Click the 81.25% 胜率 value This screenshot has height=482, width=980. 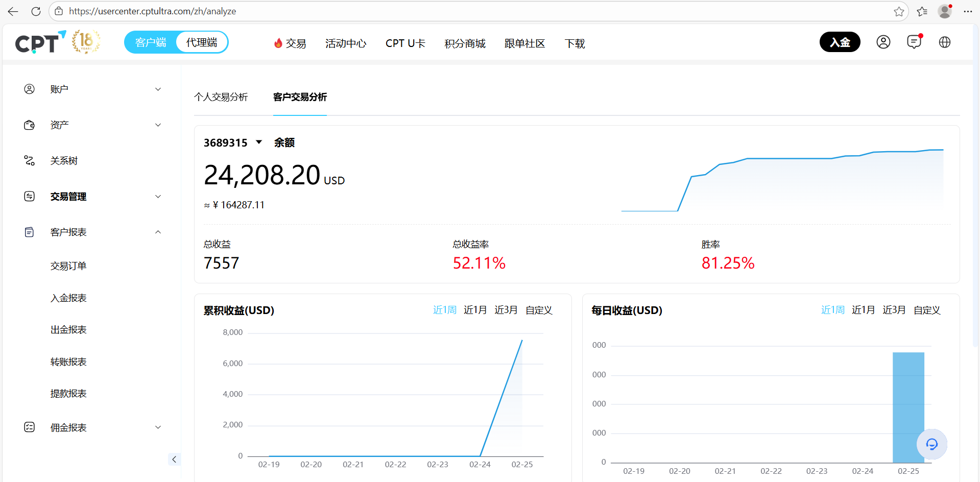coord(728,263)
